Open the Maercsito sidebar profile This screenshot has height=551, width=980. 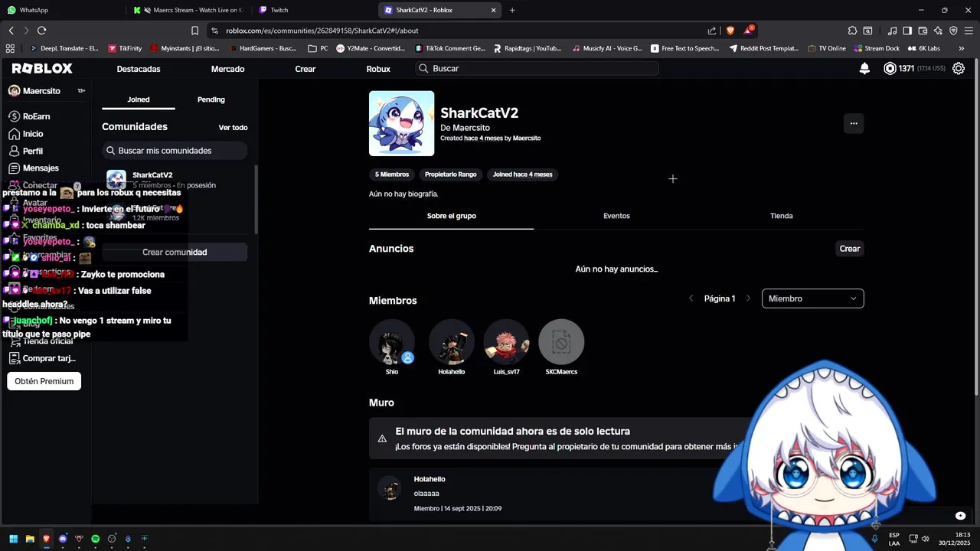click(x=34, y=90)
